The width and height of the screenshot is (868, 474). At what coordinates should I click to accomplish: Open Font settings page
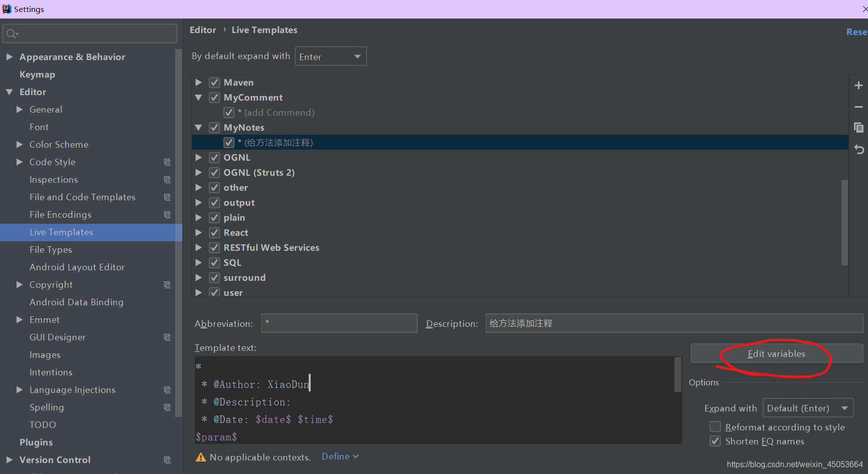39,127
